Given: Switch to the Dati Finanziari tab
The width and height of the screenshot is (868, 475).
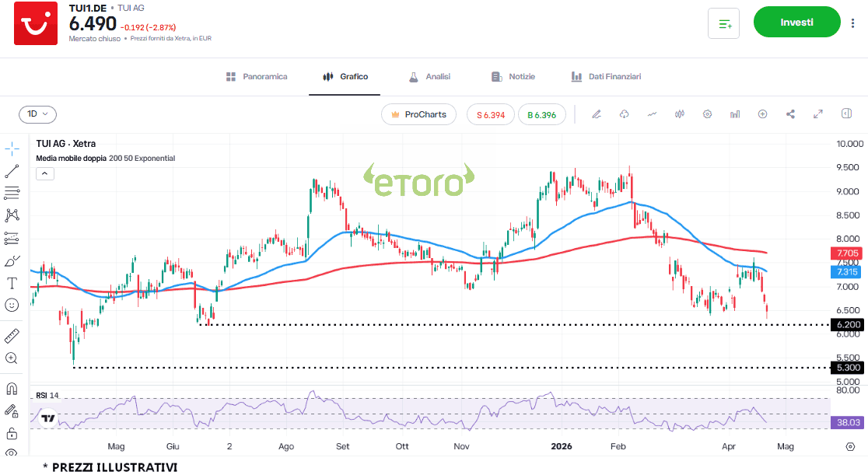Looking at the screenshot, I should (x=606, y=77).
